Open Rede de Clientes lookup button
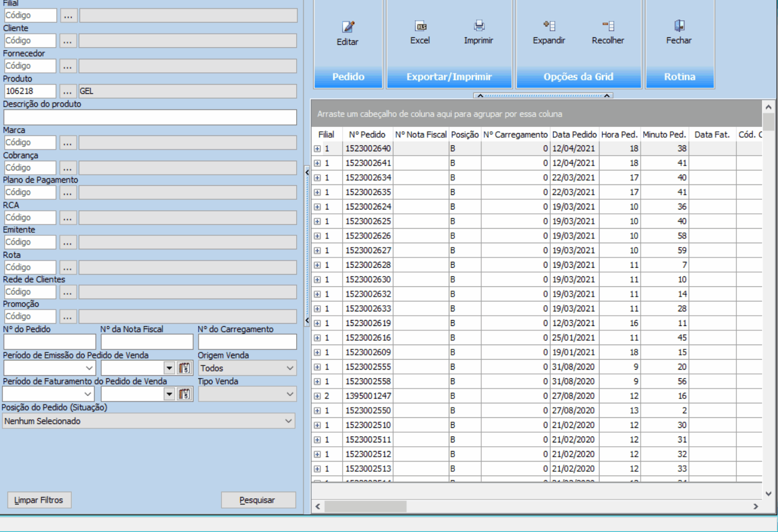Viewport: 778px width, 532px height. coord(68,292)
